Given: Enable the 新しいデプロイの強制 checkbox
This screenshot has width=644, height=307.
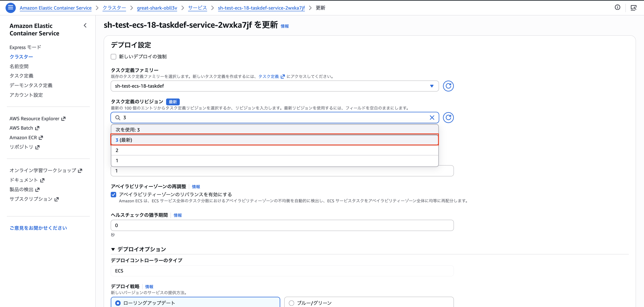Looking at the screenshot, I should 114,57.
